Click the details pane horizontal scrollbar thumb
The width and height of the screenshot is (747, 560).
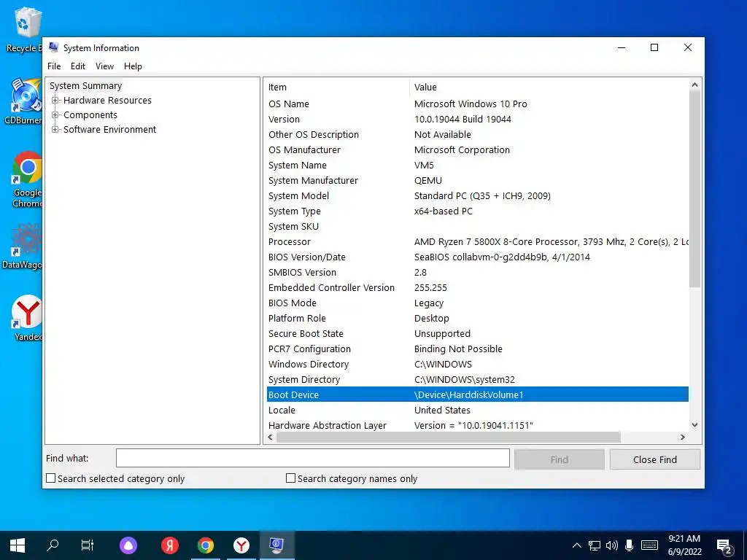click(449, 437)
